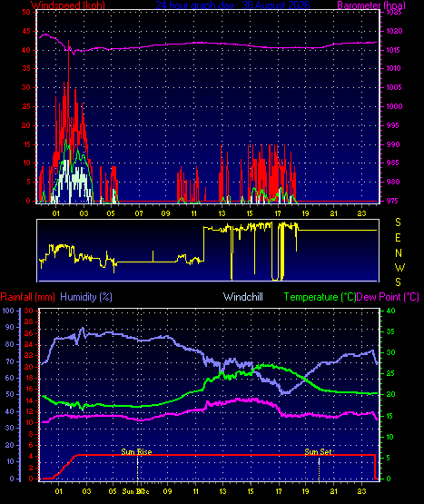
Task: Select the Humidity (%) legend label
Action: pyautogui.click(x=86, y=297)
